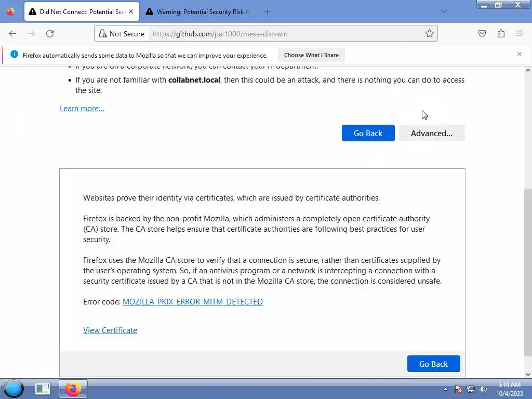Viewport: 532px width, 399px height.
Task: Open the Action Center flag icon
Action: click(458, 390)
